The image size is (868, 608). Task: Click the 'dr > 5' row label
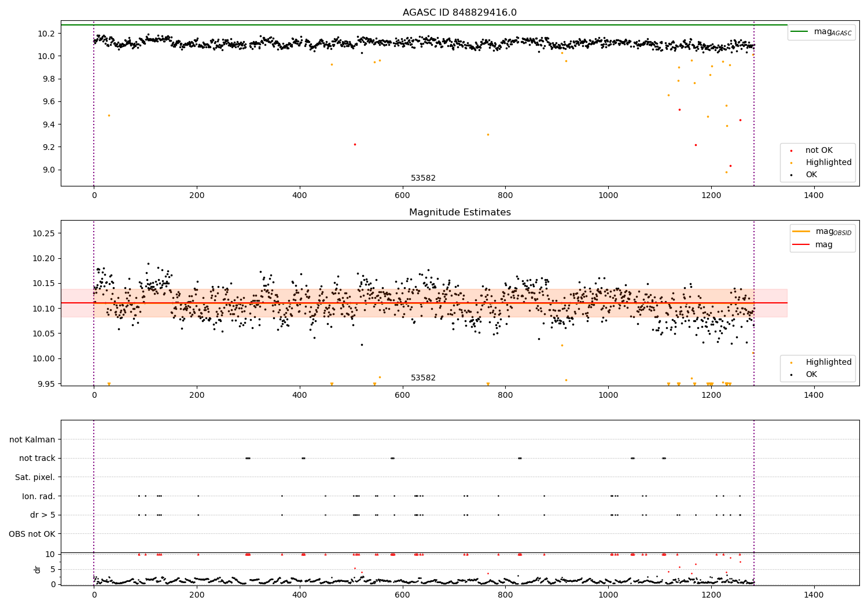pos(43,515)
